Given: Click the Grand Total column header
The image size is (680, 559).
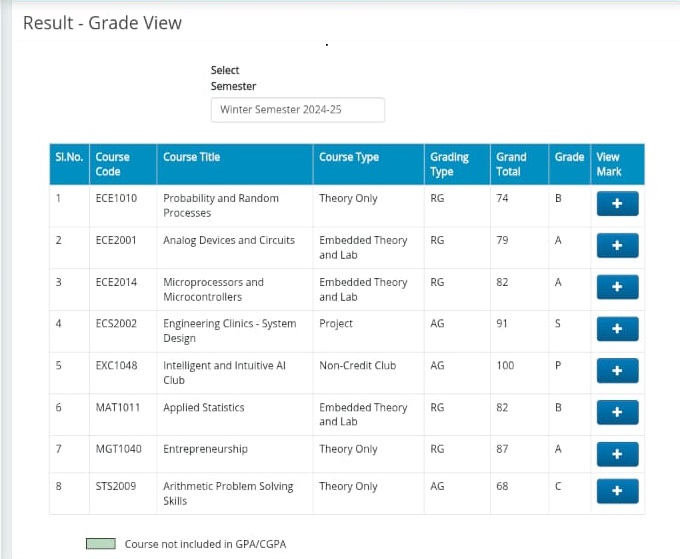Looking at the screenshot, I should 510,164.
